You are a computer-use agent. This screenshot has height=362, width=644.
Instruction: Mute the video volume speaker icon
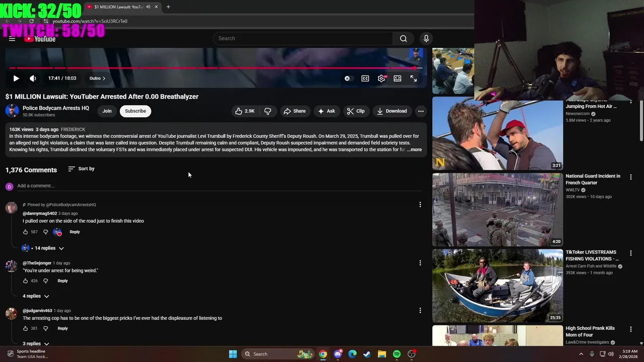click(33, 78)
